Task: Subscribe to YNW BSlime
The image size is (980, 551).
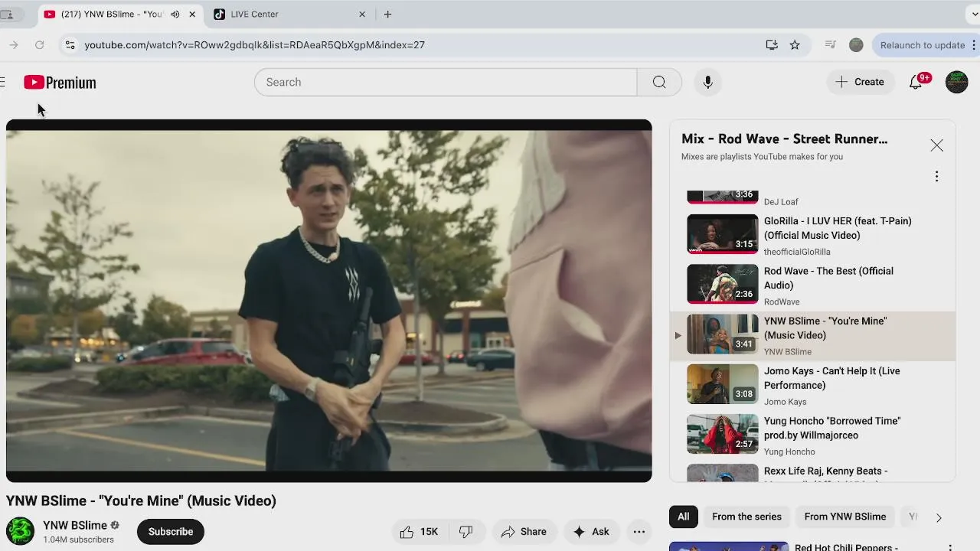Action: click(x=171, y=532)
